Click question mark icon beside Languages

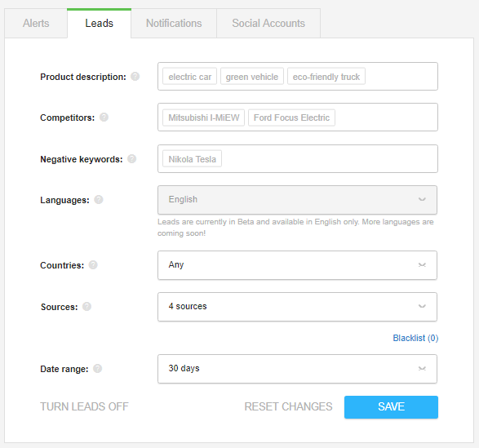tap(99, 200)
